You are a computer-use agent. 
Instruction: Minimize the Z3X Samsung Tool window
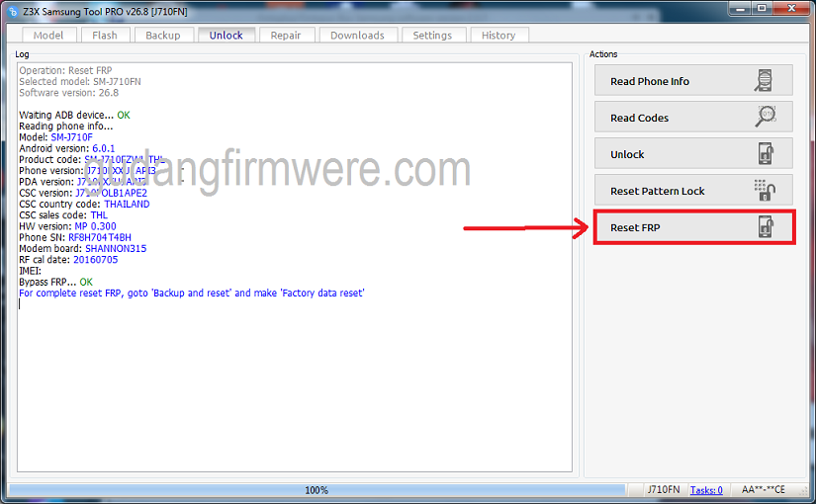(740, 9)
